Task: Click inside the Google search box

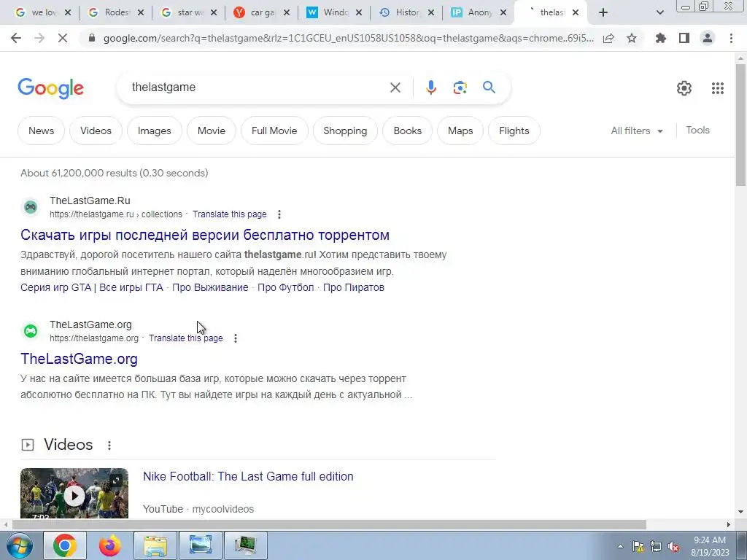Action: pyautogui.click(x=258, y=87)
